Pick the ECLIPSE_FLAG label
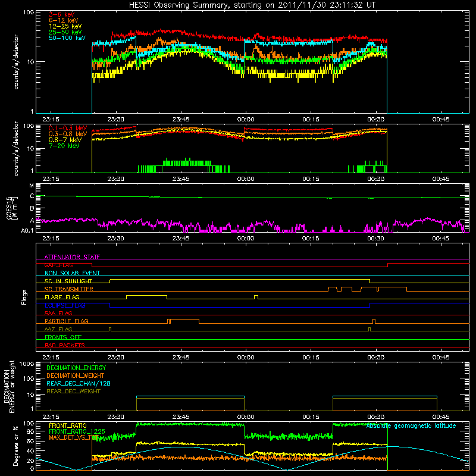Screen dimensions: 476x476 tap(65, 305)
